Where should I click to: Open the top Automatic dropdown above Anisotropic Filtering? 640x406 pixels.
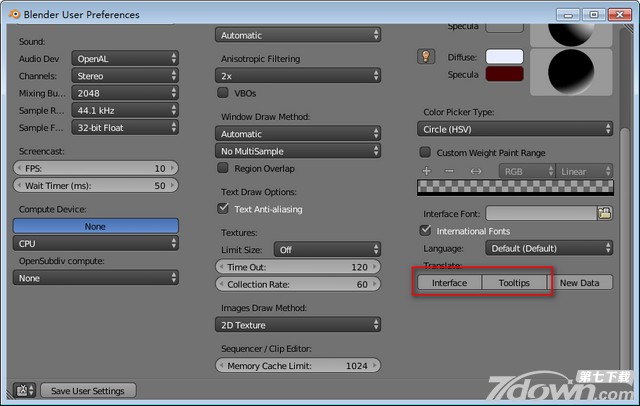(x=298, y=35)
